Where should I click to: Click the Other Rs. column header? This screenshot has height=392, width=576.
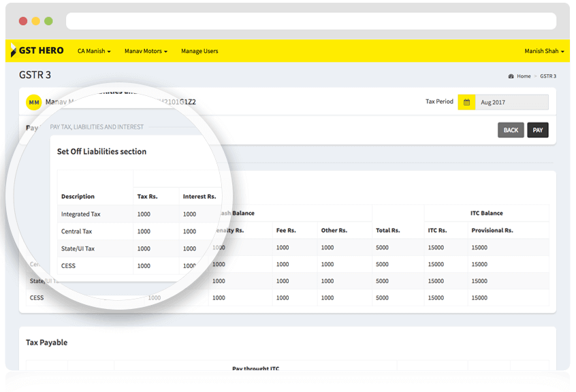pos(334,231)
